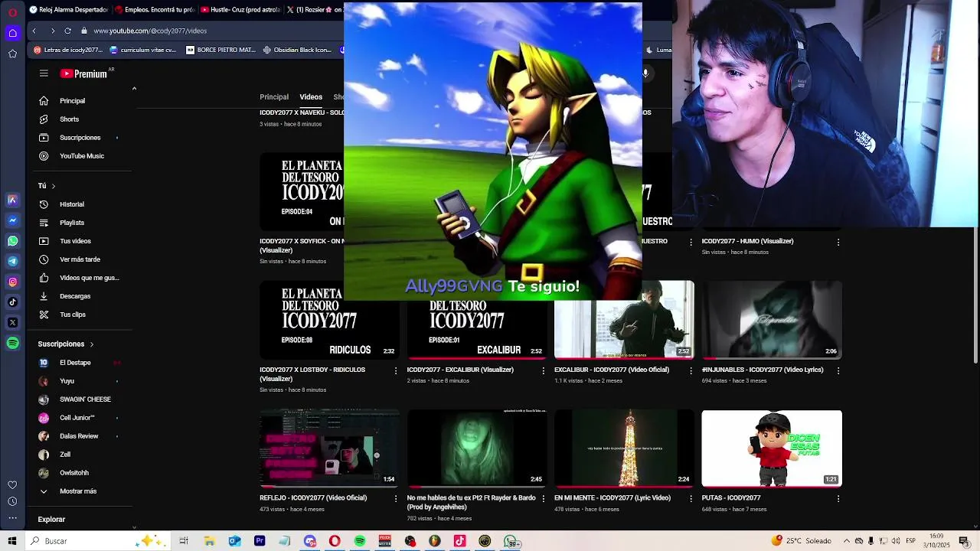Image resolution: width=980 pixels, height=551 pixels.
Task: Open options for EXCALIBUR Video Oficial
Action: [691, 370]
